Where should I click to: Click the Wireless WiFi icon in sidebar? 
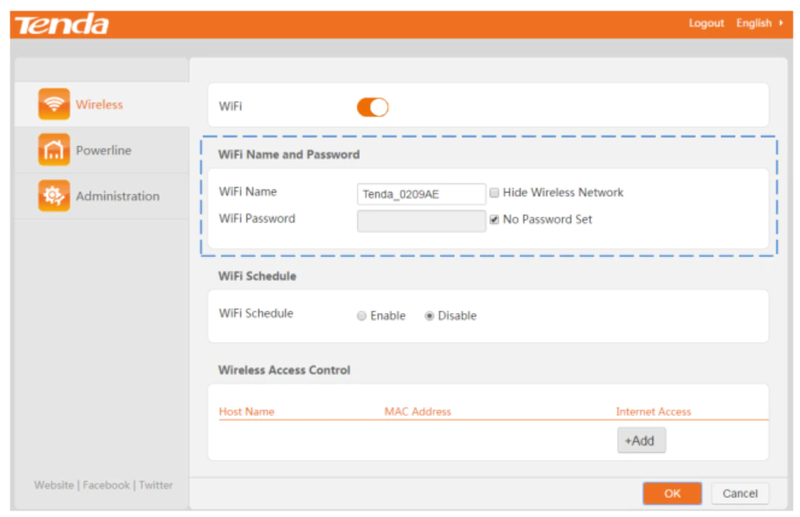click(54, 104)
